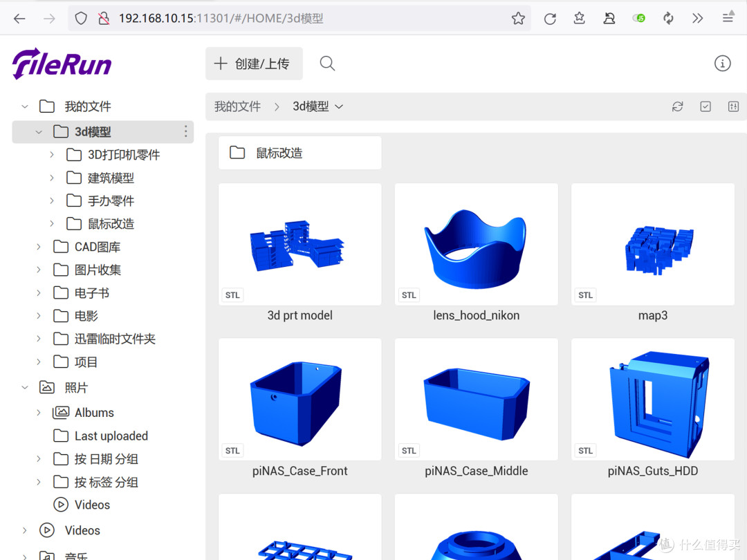
Task: Click the 3d prt model file name
Action: [x=299, y=315]
